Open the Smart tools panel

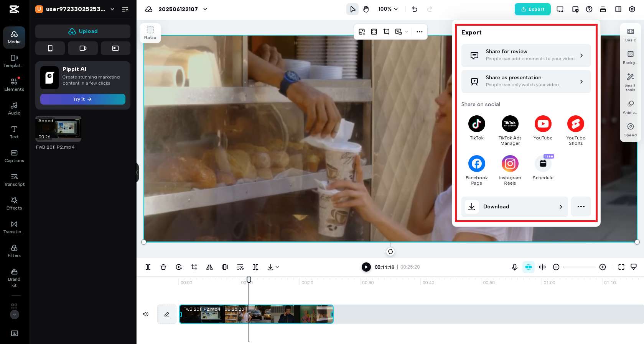click(x=631, y=82)
